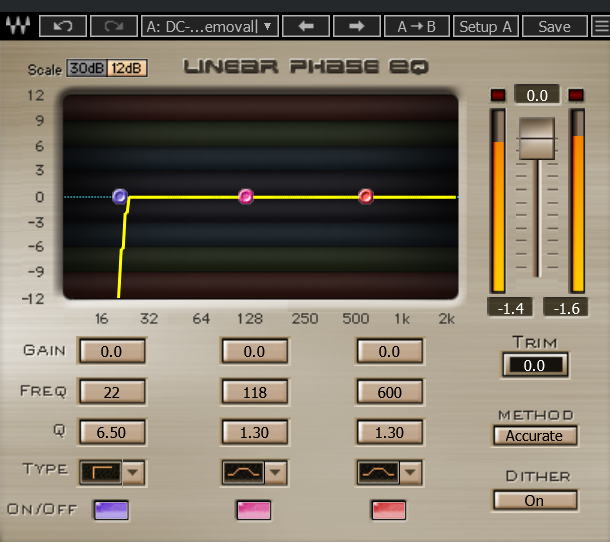Viewport: 610px width, 542px height.
Task: Change the Accurate method button
Action: [x=535, y=436]
